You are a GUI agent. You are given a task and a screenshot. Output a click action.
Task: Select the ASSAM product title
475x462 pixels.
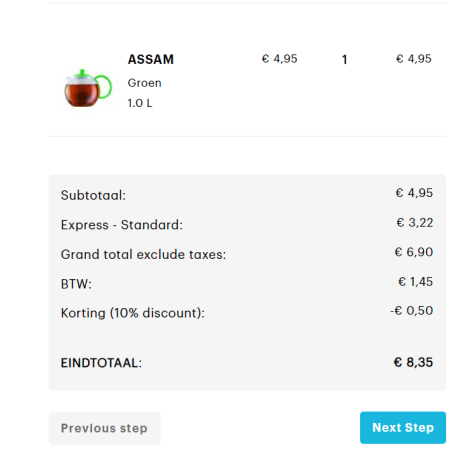(x=151, y=60)
